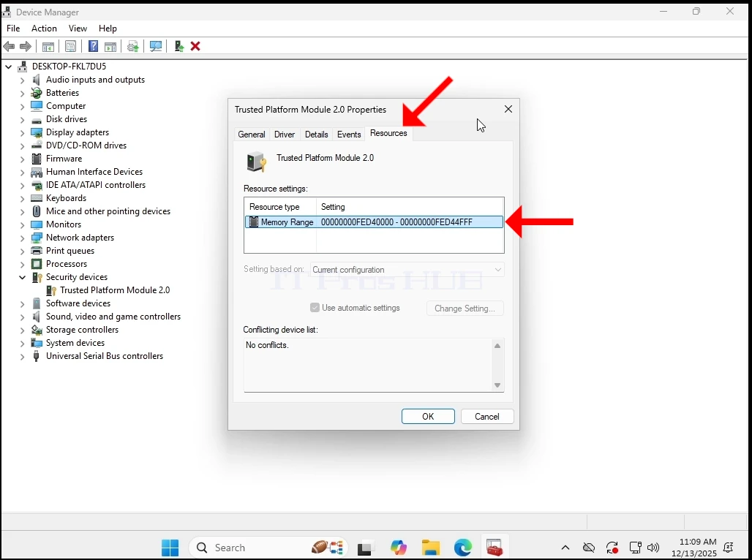Click the Mice and other pointing devices icon

[x=37, y=211]
